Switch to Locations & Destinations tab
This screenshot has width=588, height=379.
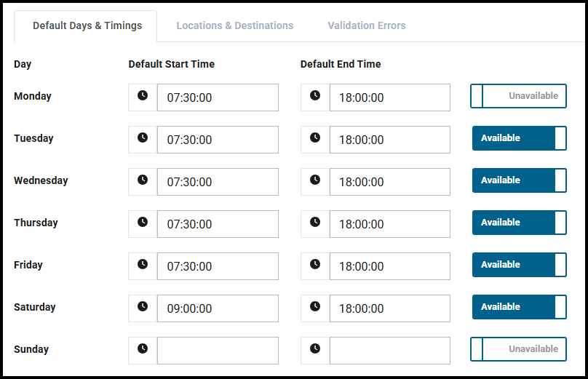[x=234, y=25]
